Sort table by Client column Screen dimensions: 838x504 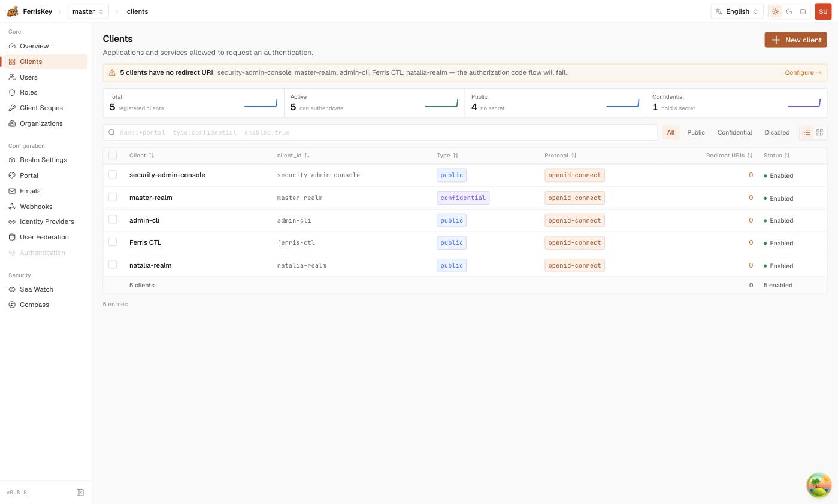(x=142, y=156)
